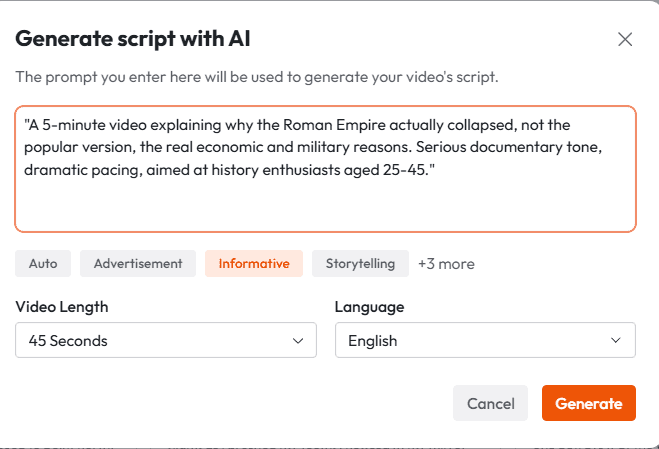
Task: Open the Language dropdown
Action: click(484, 340)
